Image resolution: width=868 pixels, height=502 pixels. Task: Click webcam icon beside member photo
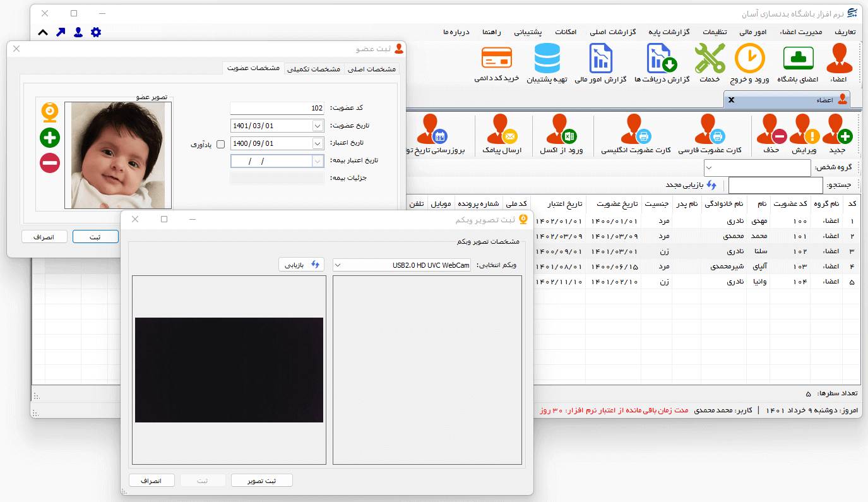pos(50,112)
